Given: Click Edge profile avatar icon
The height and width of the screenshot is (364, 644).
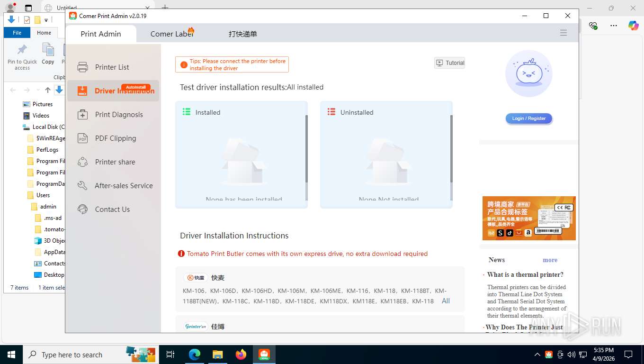Looking at the screenshot, I should coord(10,8).
